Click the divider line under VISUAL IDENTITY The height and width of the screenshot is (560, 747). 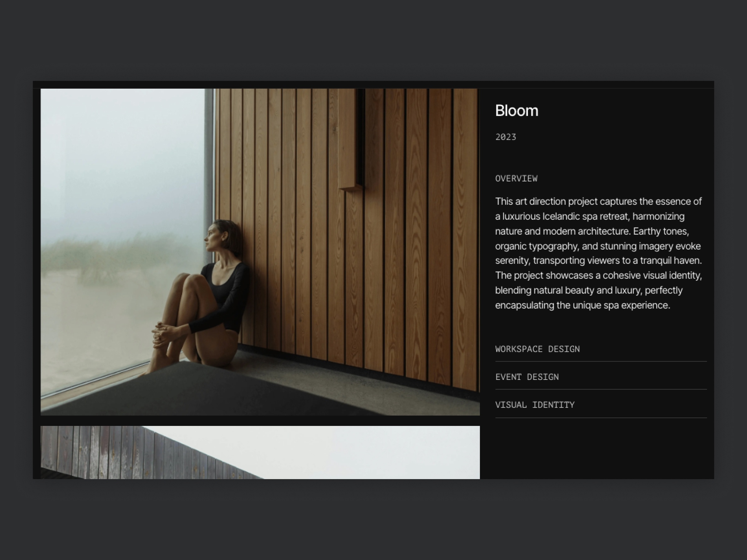click(x=601, y=418)
